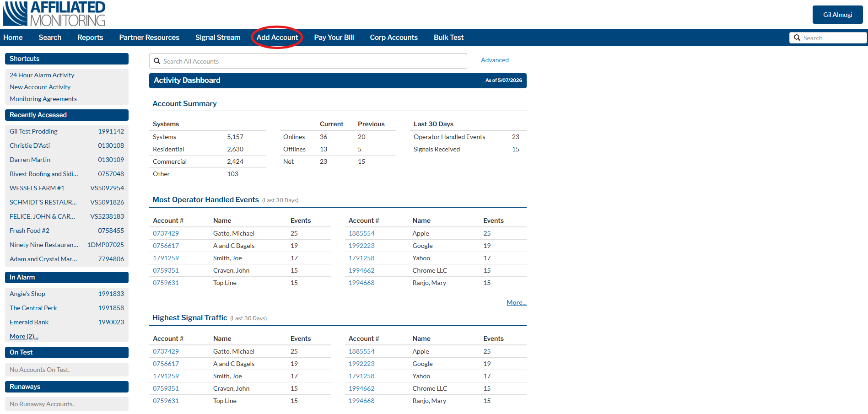Open Advanced search link
The image size is (868, 414).
[495, 60]
